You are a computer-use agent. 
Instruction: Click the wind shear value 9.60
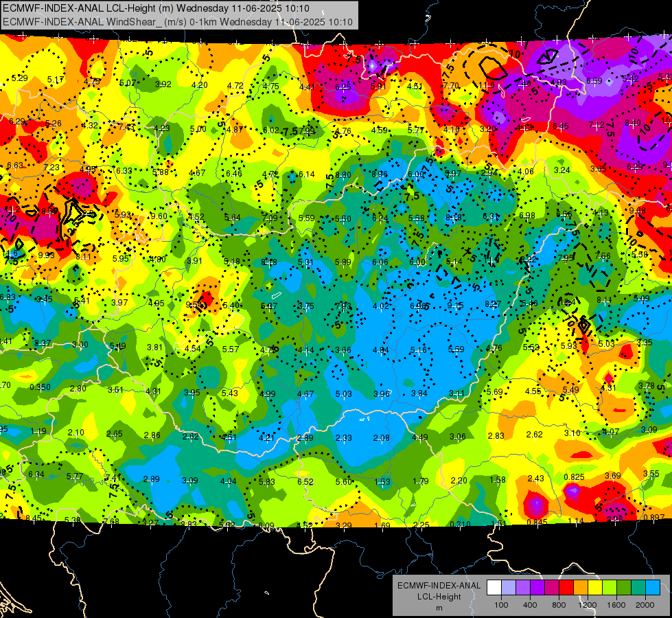pos(159,216)
